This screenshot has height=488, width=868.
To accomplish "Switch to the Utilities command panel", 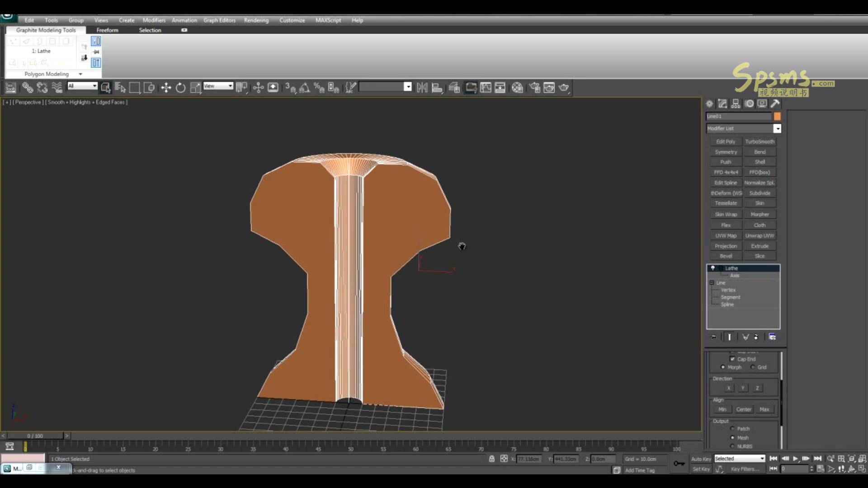I will (x=775, y=103).
